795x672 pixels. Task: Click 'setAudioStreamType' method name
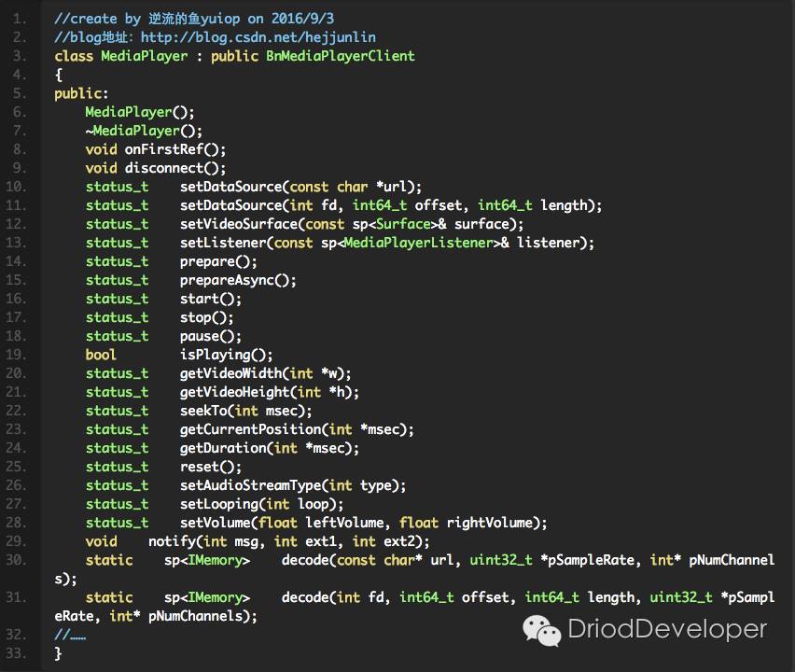250,486
